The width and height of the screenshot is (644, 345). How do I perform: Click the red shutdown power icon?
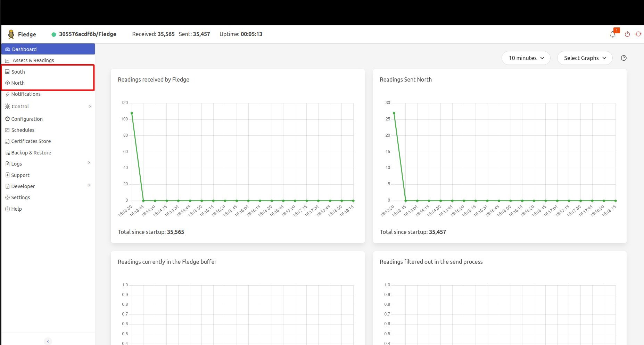(627, 34)
